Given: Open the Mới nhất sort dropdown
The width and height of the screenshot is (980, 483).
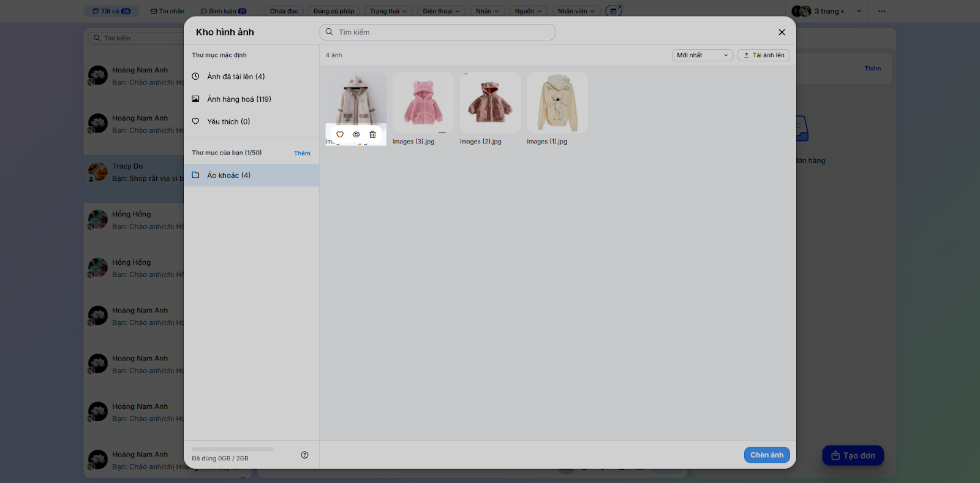Looking at the screenshot, I should [703, 55].
